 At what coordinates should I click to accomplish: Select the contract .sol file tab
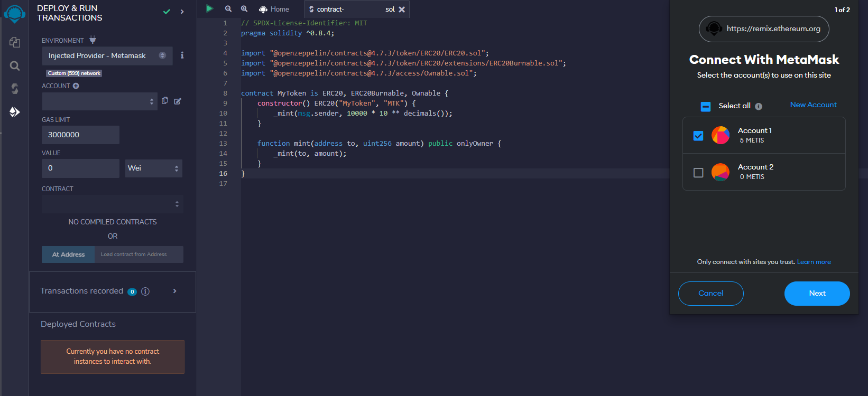point(351,10)
